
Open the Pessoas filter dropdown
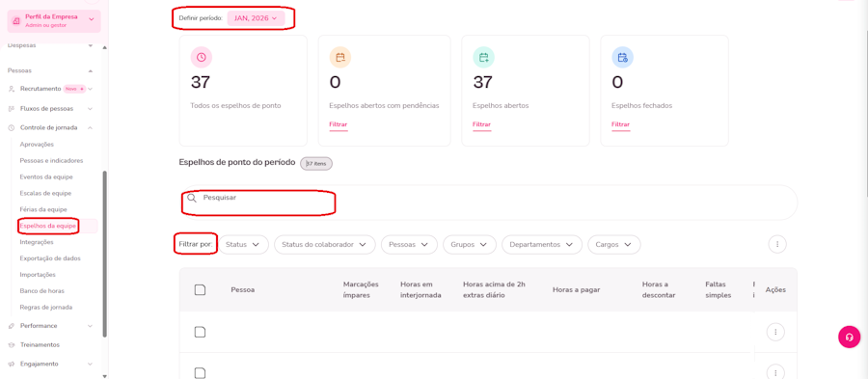pos(409,245)
